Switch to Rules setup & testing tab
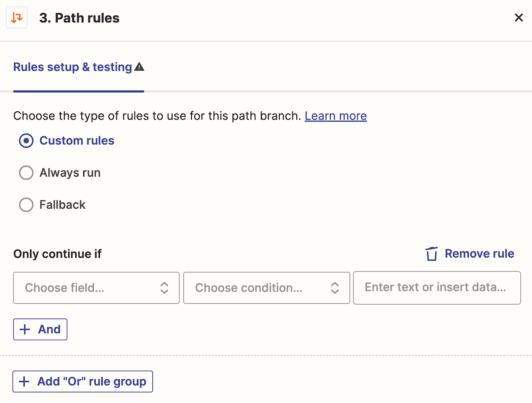532x403 pixels. [73, 67]
